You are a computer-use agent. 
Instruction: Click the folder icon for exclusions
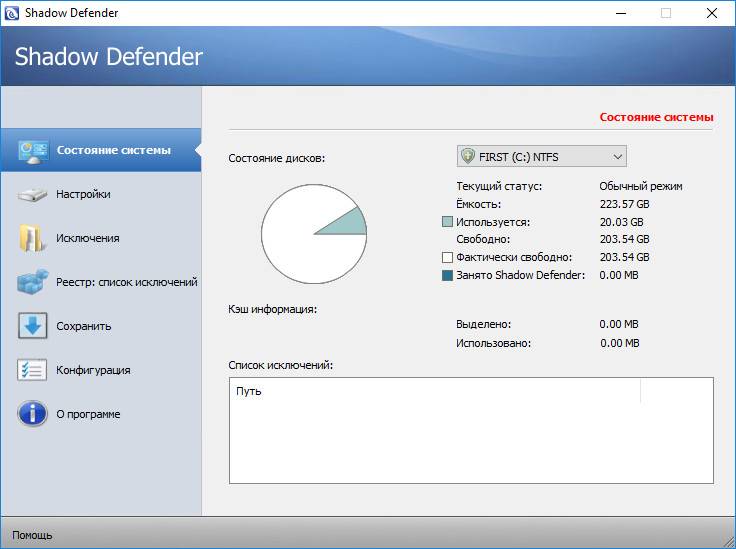(x=32, y=238)
